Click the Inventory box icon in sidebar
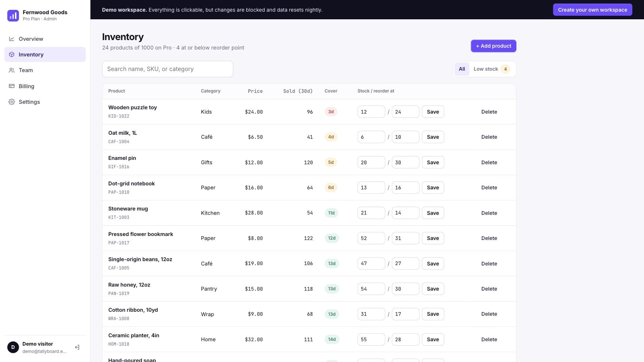This screenshot has width=644, height=362. pyautogui.click(x=12, y=54)
